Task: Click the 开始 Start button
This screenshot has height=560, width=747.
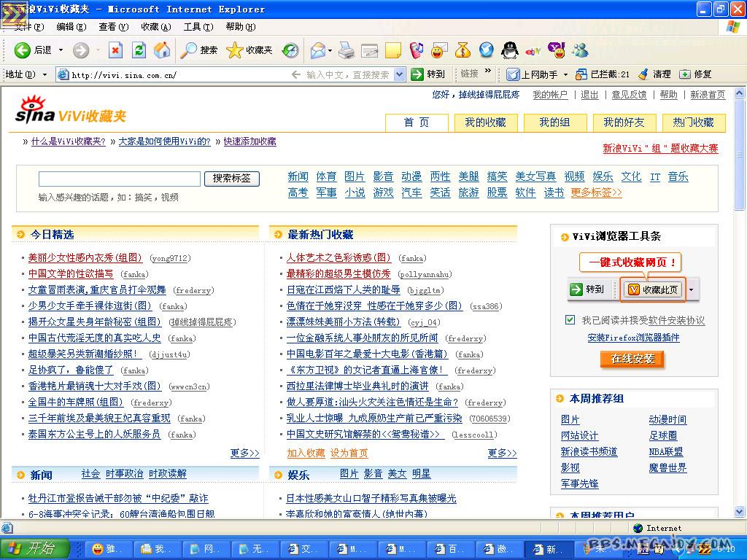Action: 34,548
